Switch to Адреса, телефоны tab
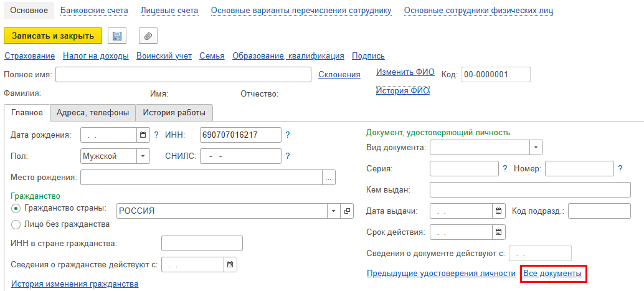Image resolution: width=644 pixels, height=291 pixels. tap(93, 113)
